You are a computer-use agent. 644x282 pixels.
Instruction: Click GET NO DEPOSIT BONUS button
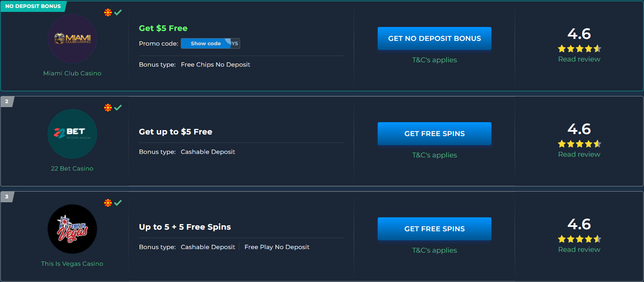click(x=434, y=38)
